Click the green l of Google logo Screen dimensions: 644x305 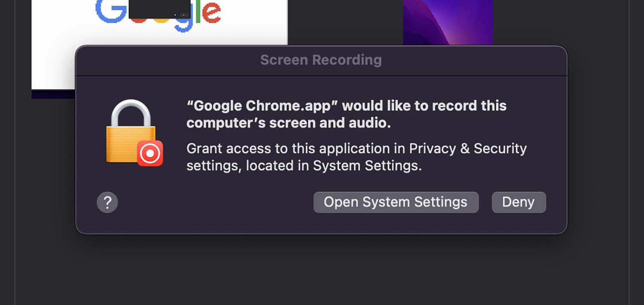point(198,11)
